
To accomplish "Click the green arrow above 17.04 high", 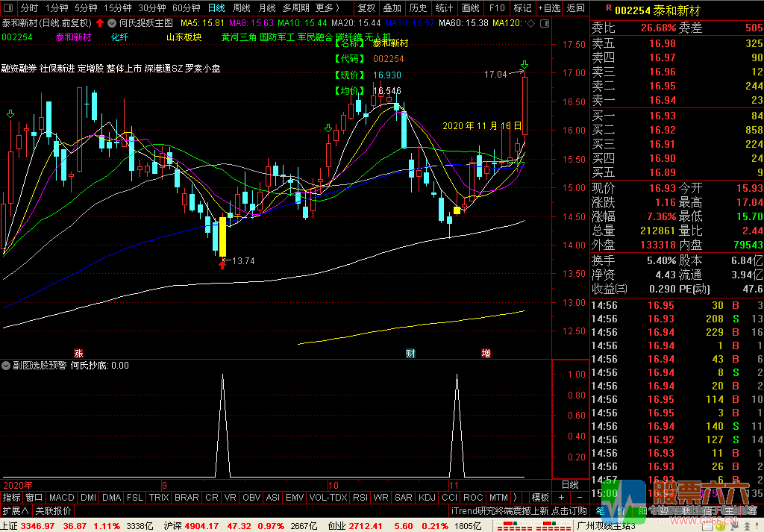I will [525, 66].
